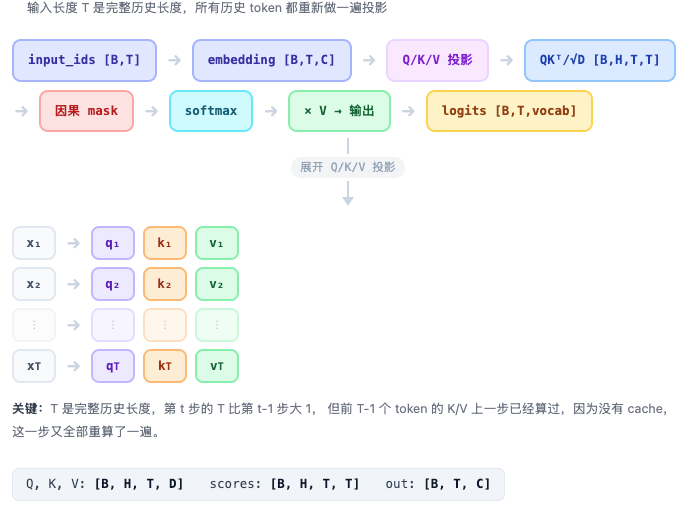Click the xT token cell
Screen dimensions: 696x513
(34, 366)
